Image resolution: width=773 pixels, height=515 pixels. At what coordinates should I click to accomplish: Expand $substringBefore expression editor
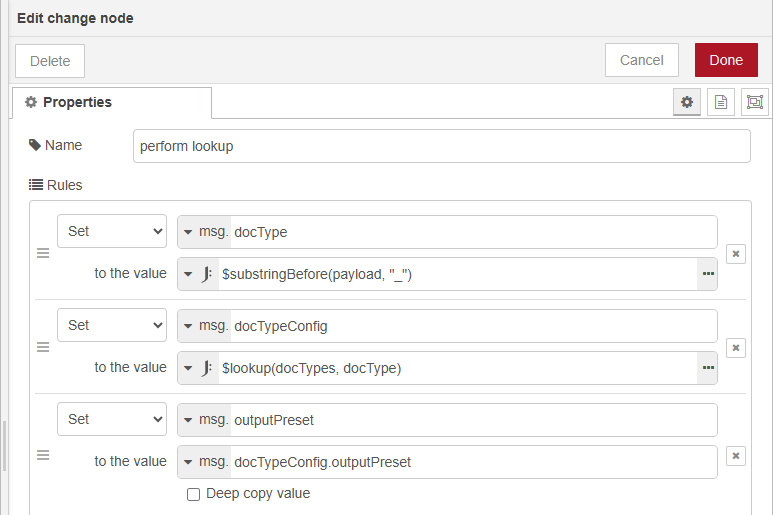pos(708,274)
